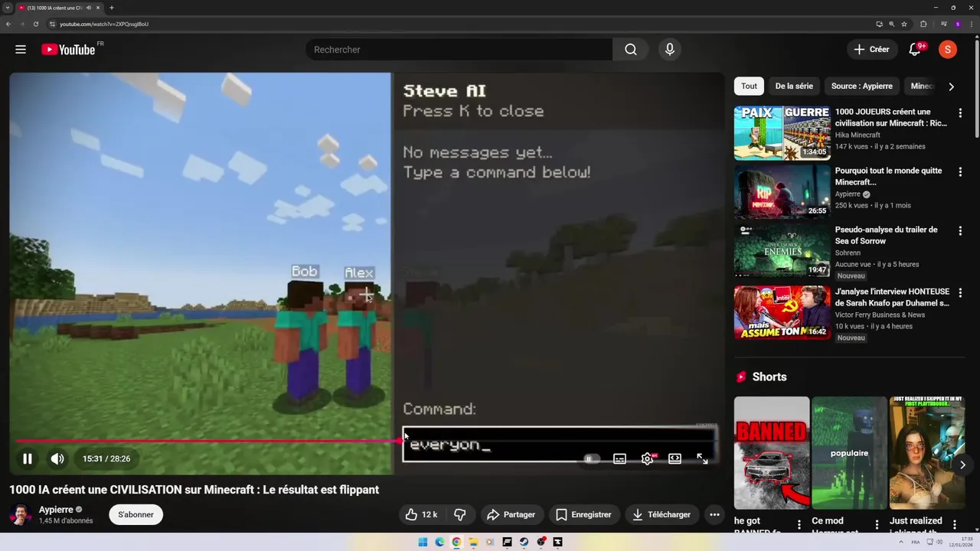Open options for Sarah Knafo interview video
The image size is (980, 551).
(x=960, y=292)
